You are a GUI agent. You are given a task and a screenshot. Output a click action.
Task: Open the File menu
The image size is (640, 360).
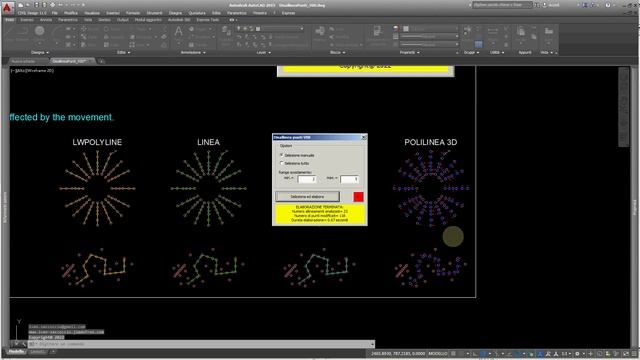click(54, 13)
